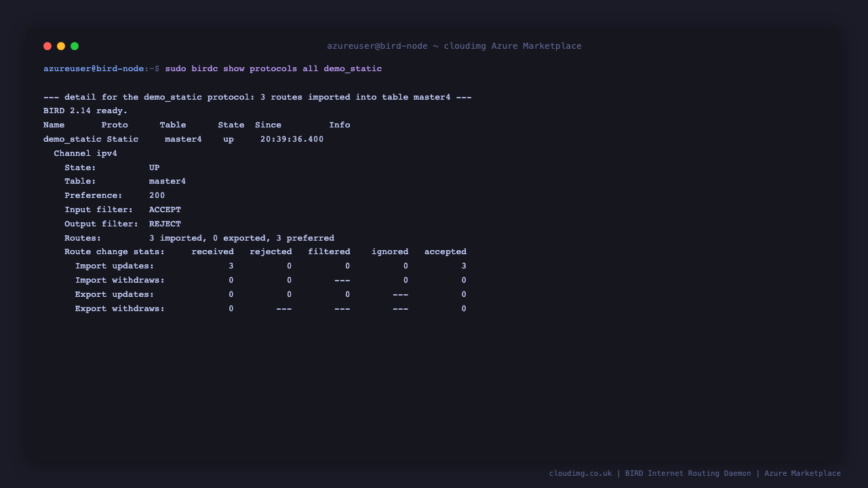Click the yellow minimize window dot
The height and width of the screenshot is (488, 868).
coord(61,46)
